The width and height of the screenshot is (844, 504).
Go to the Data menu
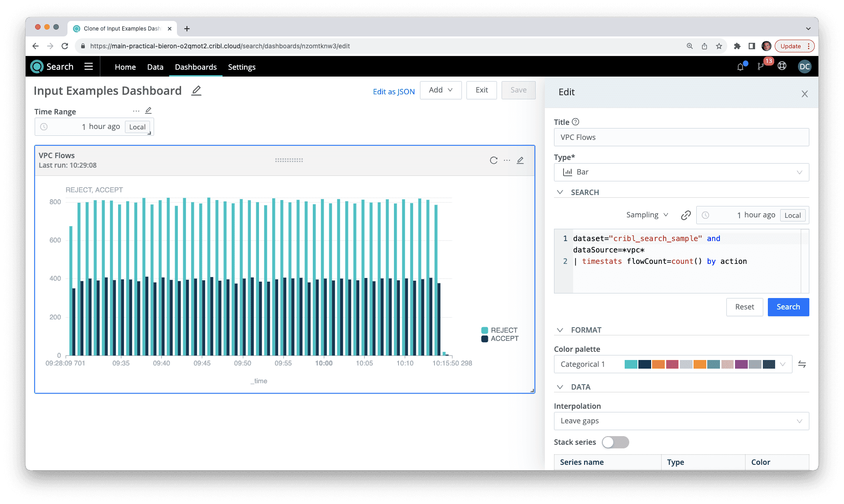tap(155, 67)
